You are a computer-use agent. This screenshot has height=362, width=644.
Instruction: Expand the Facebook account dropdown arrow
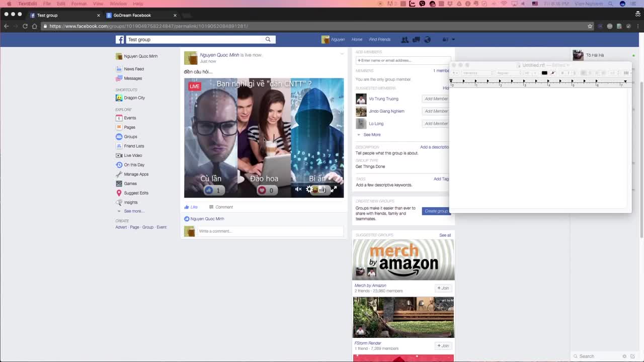[x=453, y=39]
